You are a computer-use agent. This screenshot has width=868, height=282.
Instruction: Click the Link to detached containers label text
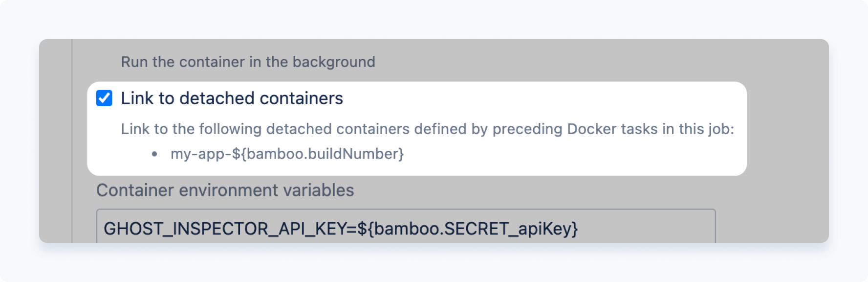click(x=233, y=98)
